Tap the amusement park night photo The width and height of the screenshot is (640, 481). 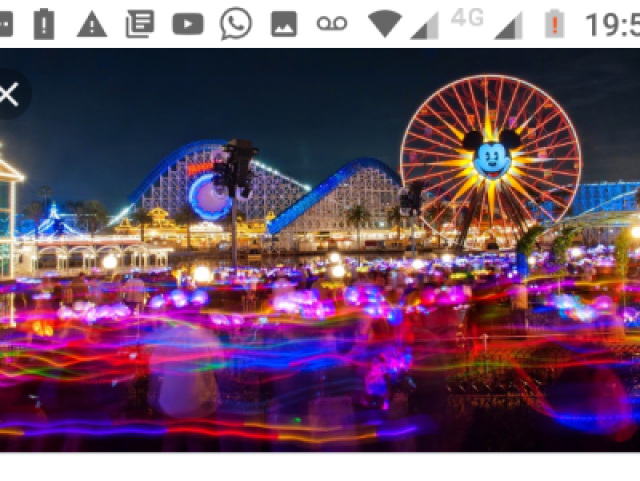[320, 250]
